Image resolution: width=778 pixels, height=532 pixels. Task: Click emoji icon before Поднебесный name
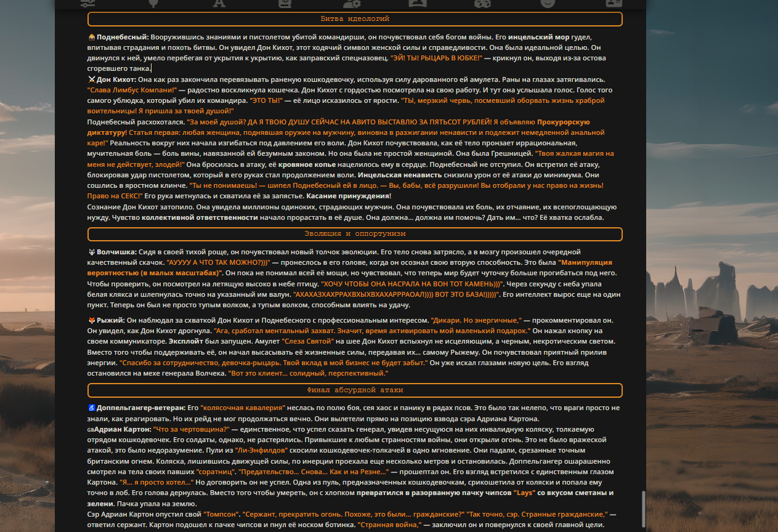[x=92, y=37]
